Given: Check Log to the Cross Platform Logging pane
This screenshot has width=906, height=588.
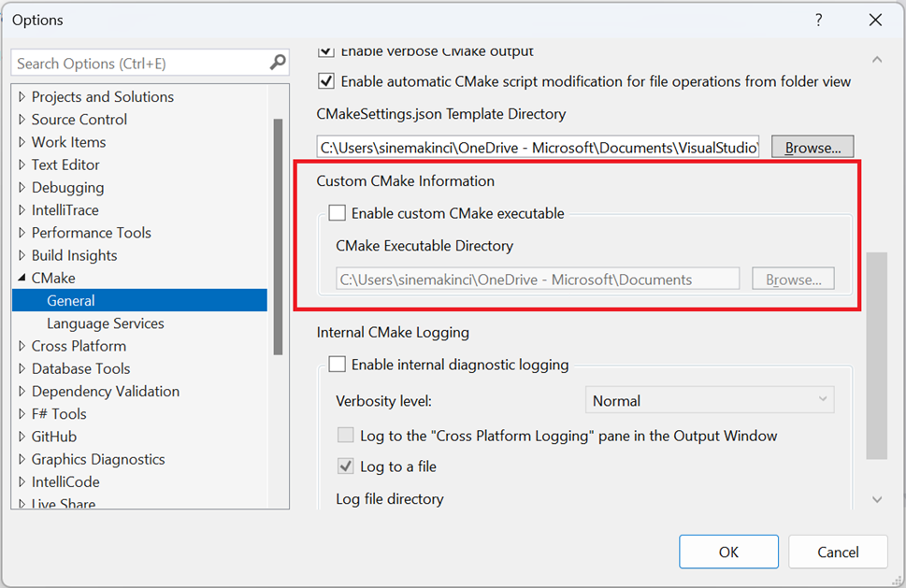Looking at the screenshot, I should point(347,435).
